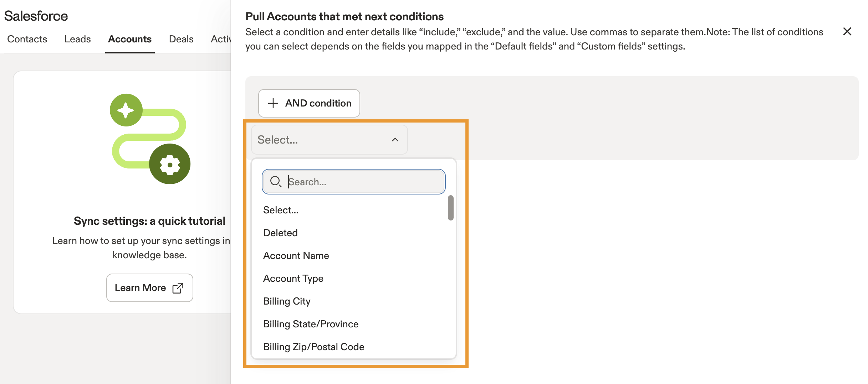Select Billing Zip/Postal Code option
Viewport: 868px width, 384px height.
pos(353,347)
